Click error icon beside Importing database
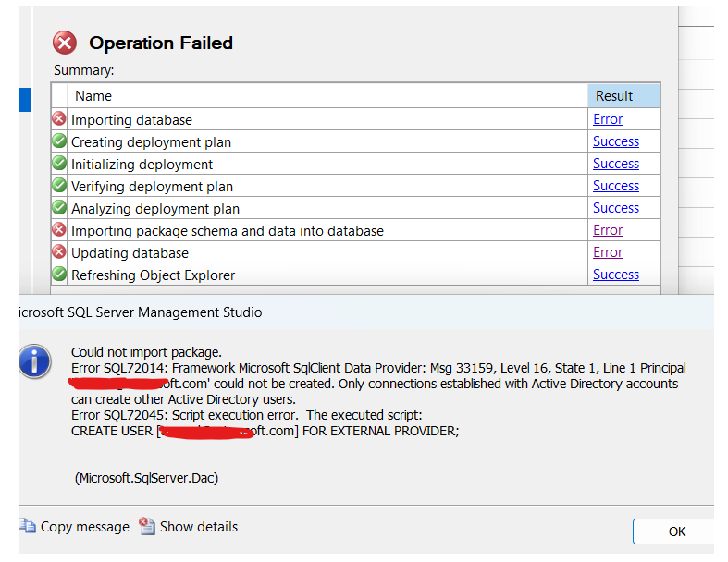Screen dimensions: 728x562 (x=59, y=119)
